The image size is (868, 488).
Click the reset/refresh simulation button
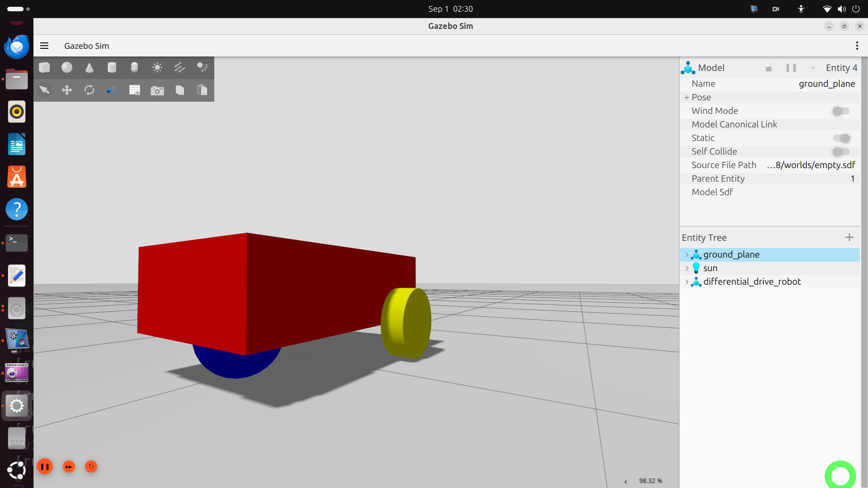click(91, 467)
